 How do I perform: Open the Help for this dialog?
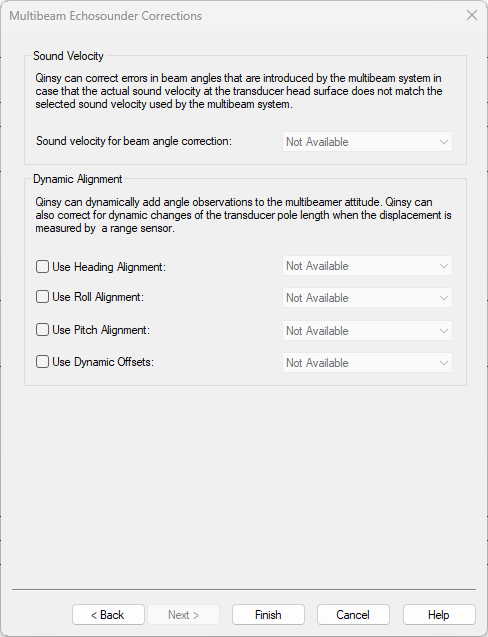(439, 615)
